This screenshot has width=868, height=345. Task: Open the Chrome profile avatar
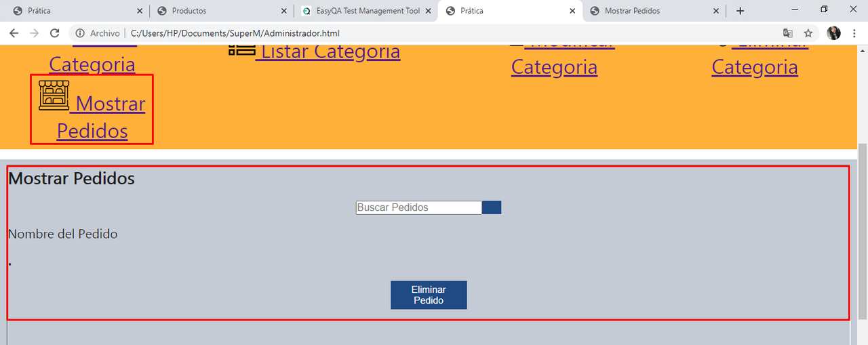(834, 33)
